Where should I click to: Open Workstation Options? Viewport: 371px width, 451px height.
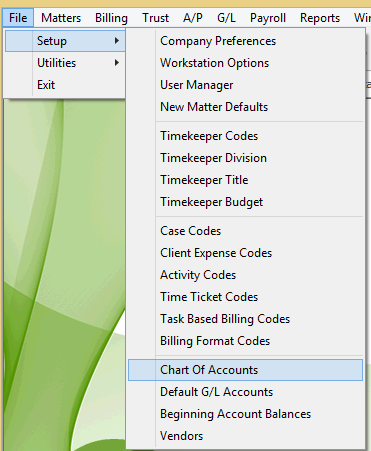click(x=245, y=63)
